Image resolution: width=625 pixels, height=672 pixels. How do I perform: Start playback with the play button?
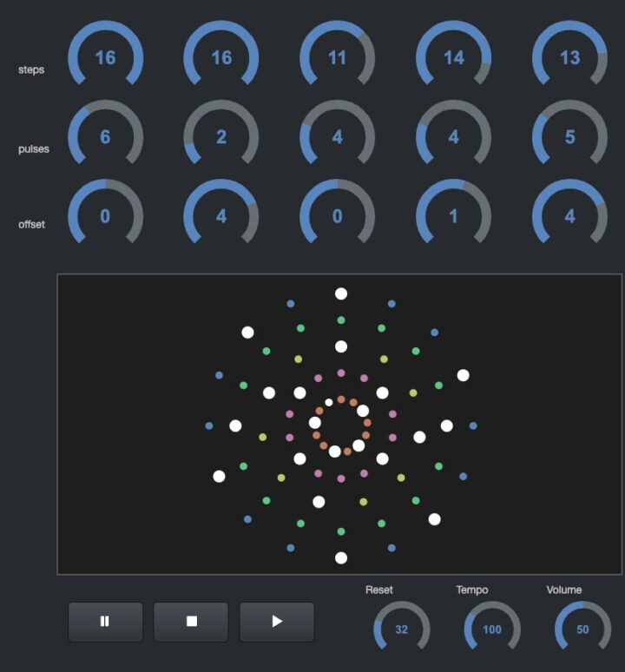[277, 622]
